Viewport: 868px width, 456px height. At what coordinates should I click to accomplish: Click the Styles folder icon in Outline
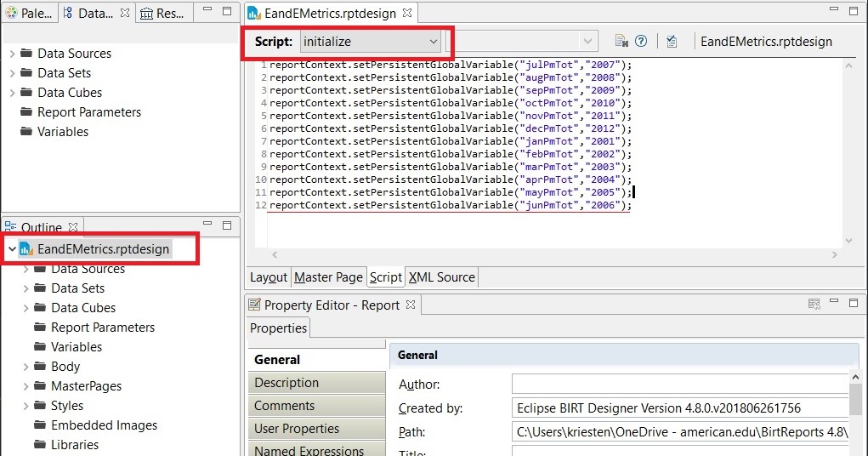40,405
